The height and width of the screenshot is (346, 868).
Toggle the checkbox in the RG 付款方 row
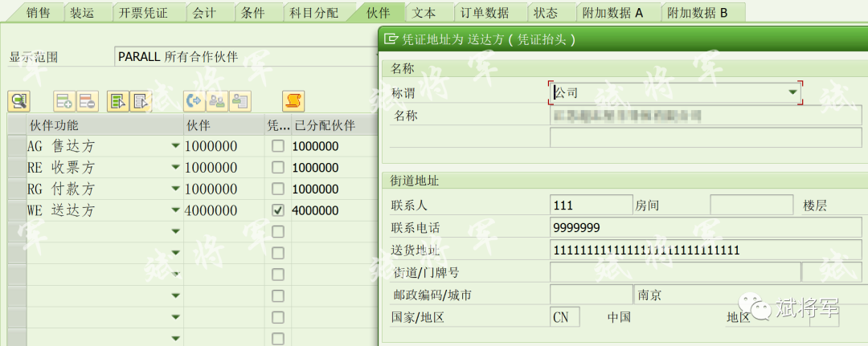coord(278,189)
